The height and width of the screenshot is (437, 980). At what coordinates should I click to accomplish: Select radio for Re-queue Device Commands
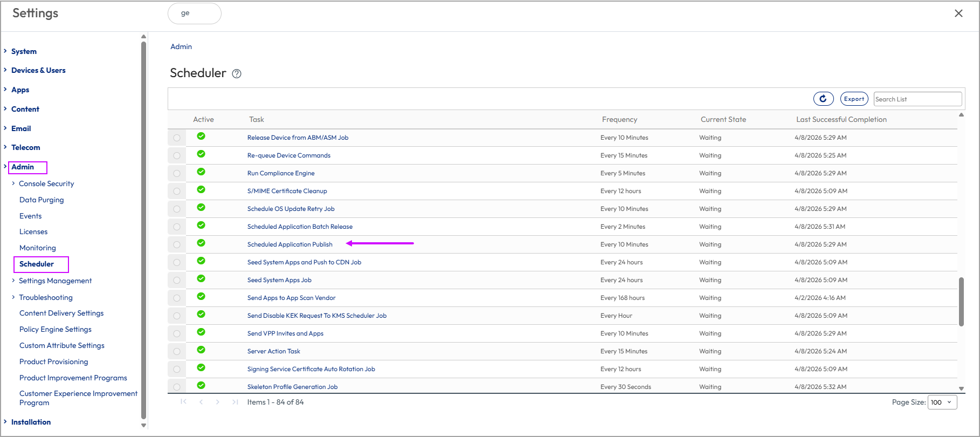177,156
